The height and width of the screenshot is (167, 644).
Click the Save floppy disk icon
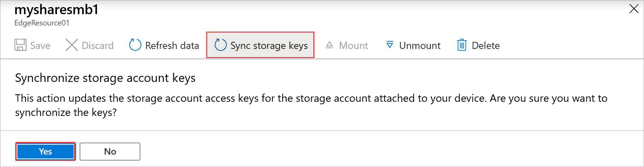(x=21, y=45)
